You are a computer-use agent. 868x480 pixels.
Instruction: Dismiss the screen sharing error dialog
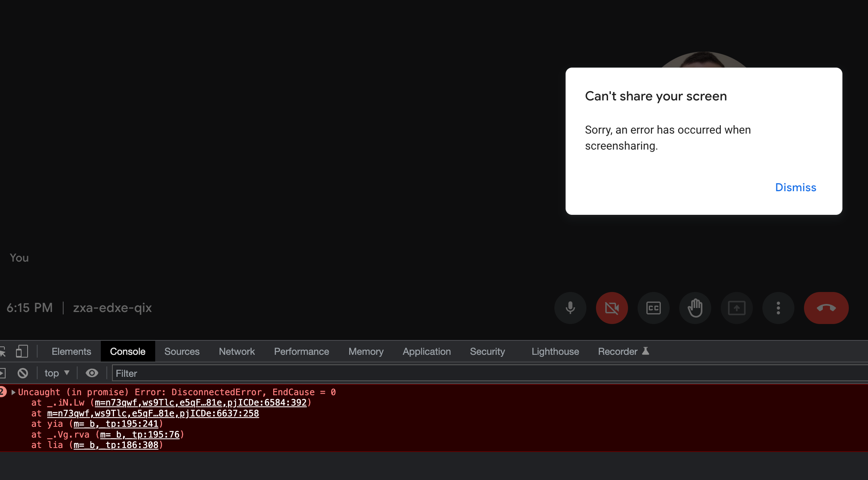[x=795, y=187]
